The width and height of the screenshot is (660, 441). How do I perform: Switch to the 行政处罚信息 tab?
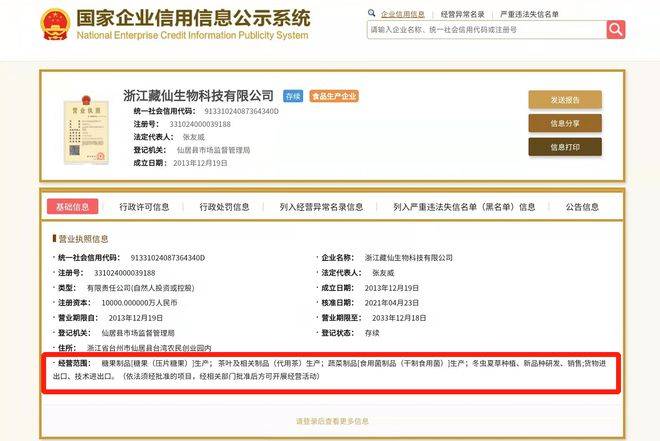224,207
